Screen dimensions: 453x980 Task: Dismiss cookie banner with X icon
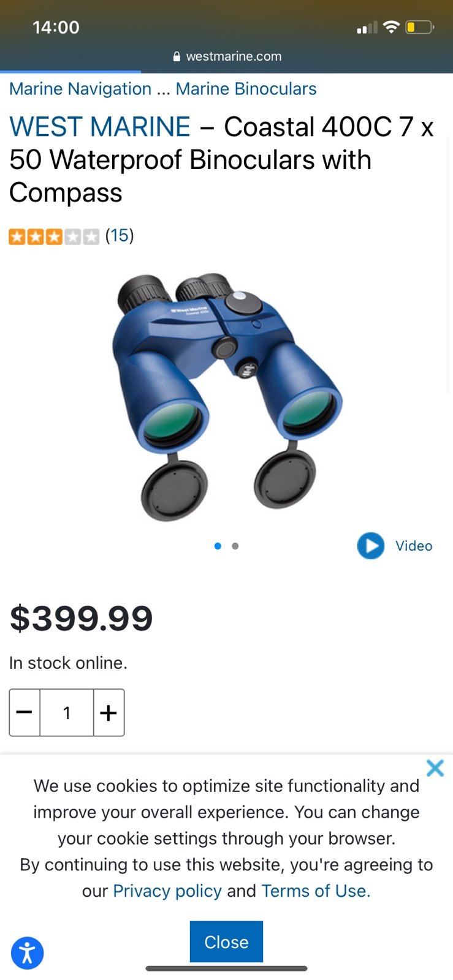[435, 767]
